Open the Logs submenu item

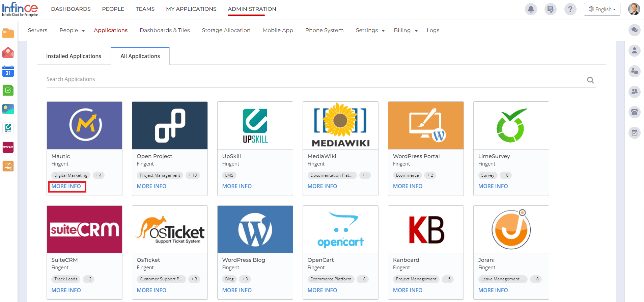coord(433,30)
